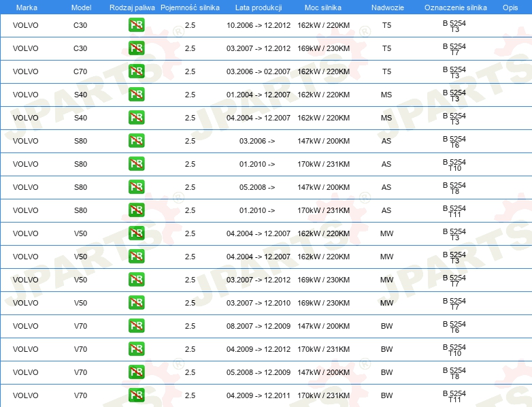Select the date cell 03.2006 -> 02.2007

259,71
